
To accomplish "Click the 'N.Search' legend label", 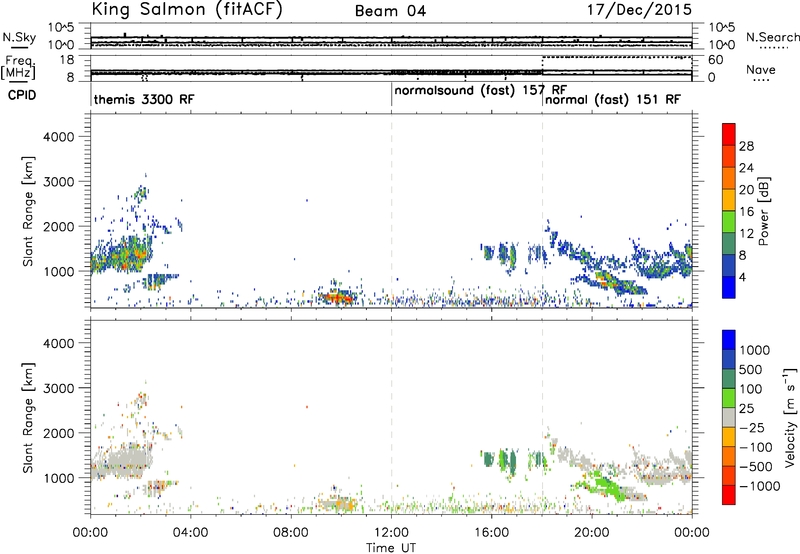I will click(772, 37).
